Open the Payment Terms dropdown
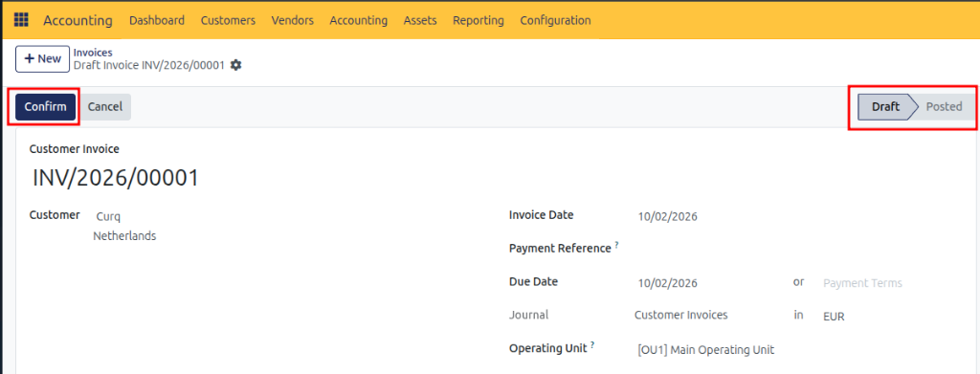This screenshot has height=374, width=980. pos(862,283)
